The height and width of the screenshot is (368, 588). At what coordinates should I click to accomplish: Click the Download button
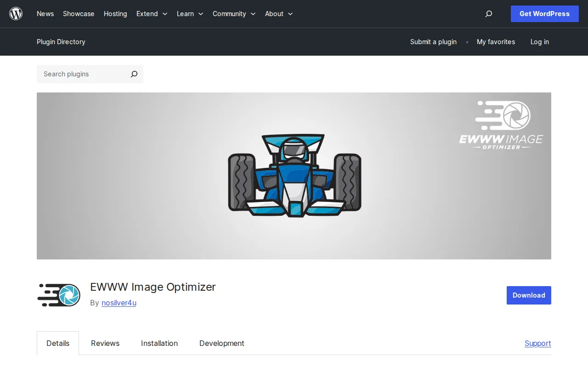pyautogui.click(x=529, y=295)
